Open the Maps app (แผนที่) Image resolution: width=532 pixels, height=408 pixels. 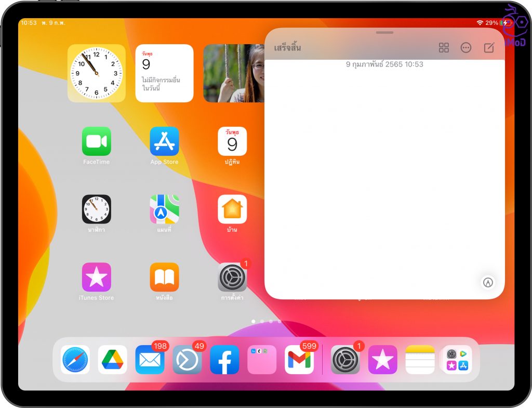164,209
